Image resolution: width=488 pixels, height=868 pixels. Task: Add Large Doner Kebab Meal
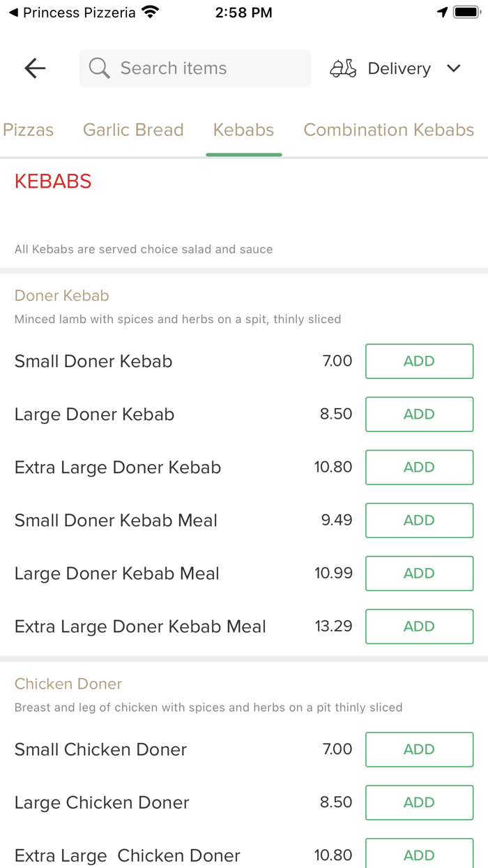click(419, 574)
